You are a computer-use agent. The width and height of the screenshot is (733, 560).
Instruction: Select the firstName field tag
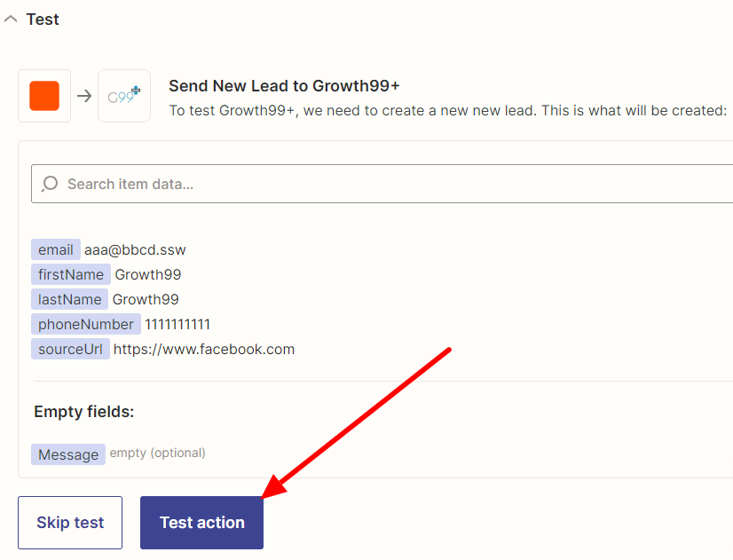coord(71,274)
